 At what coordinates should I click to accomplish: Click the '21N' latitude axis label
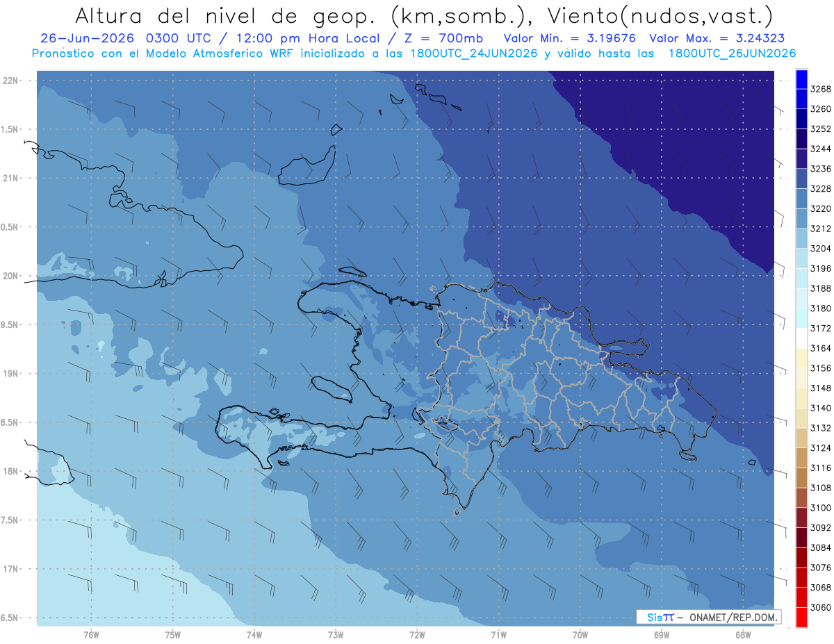11,178
